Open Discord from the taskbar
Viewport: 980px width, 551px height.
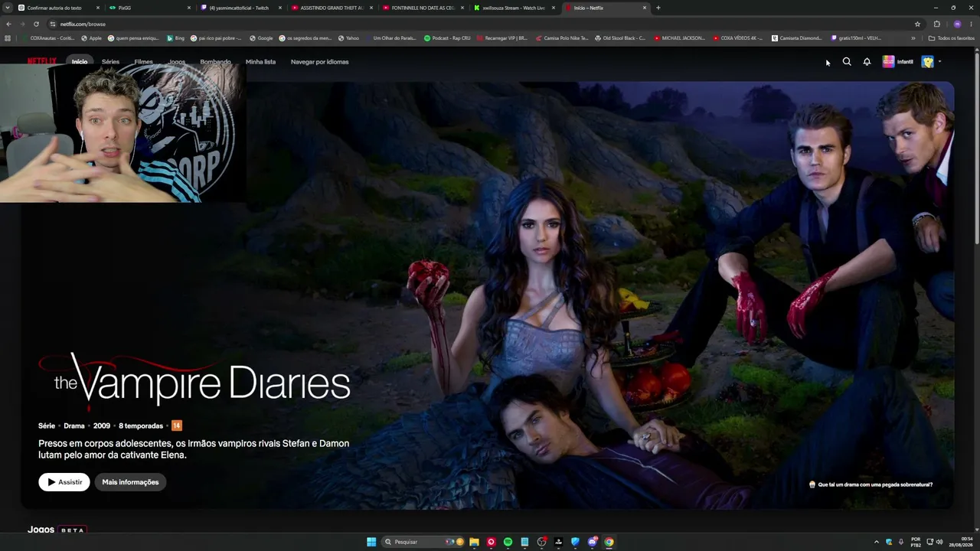pos(592,542)
